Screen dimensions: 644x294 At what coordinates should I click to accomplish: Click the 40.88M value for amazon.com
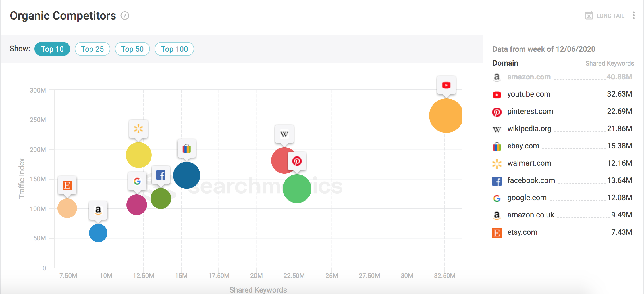[x=619, y=77]
